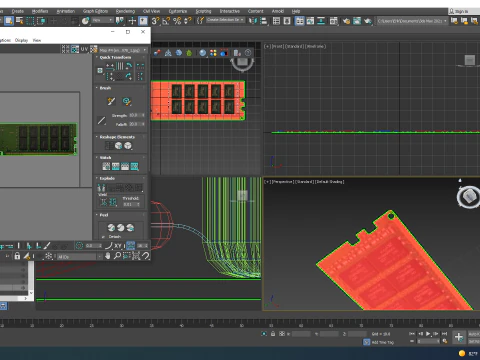Collapse the Peel rollout
The height and width of the screenshot is (360, 480).
click(104, 215)
